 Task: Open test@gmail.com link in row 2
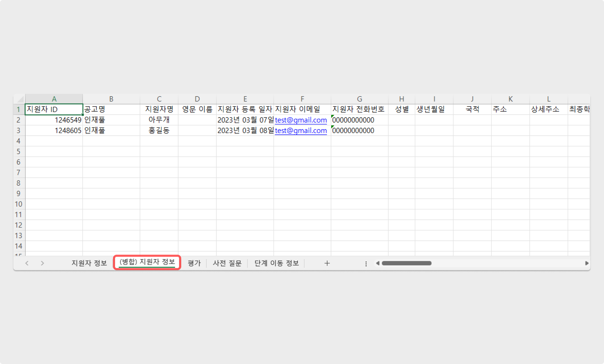point(301,120)
